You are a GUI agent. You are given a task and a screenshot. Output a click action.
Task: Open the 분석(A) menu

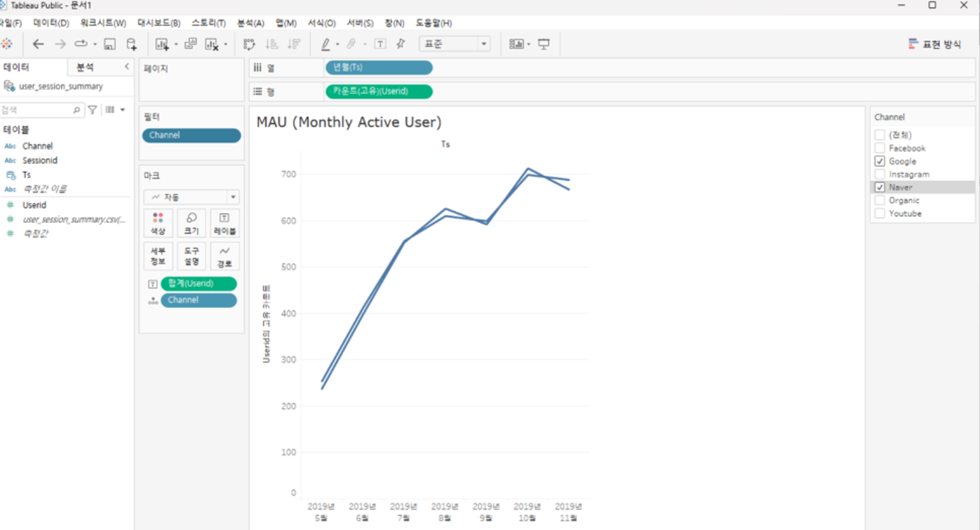click(x=250, y=23)
